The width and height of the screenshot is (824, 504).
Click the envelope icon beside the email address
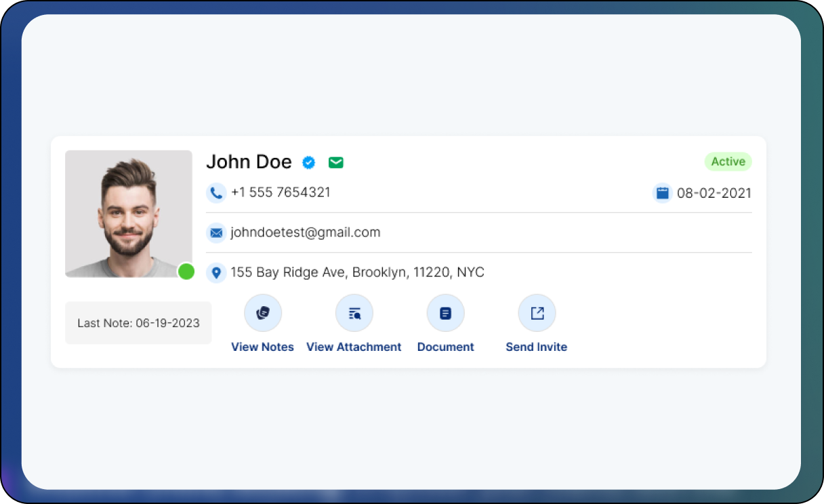(216, 233)
